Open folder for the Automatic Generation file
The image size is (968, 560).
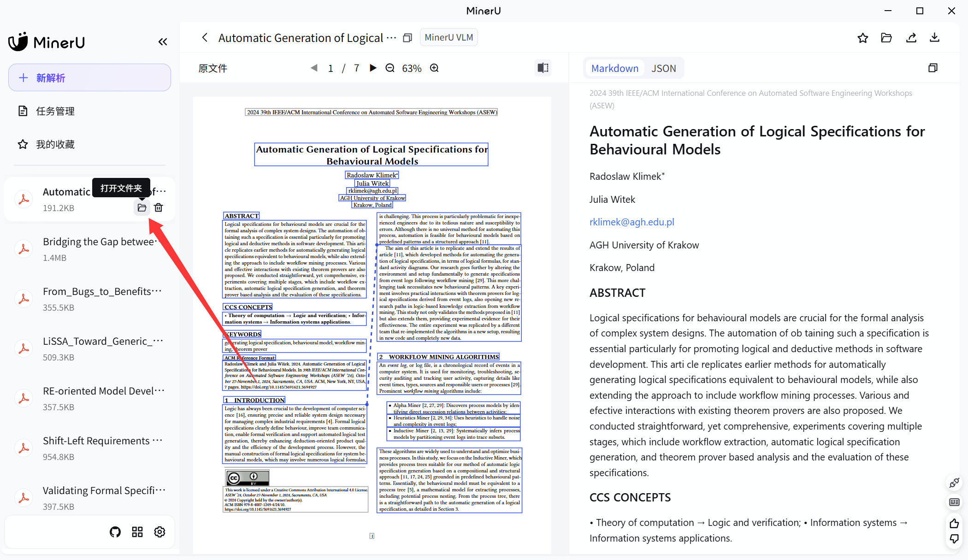pyautogui.click(x=142, y=207)
